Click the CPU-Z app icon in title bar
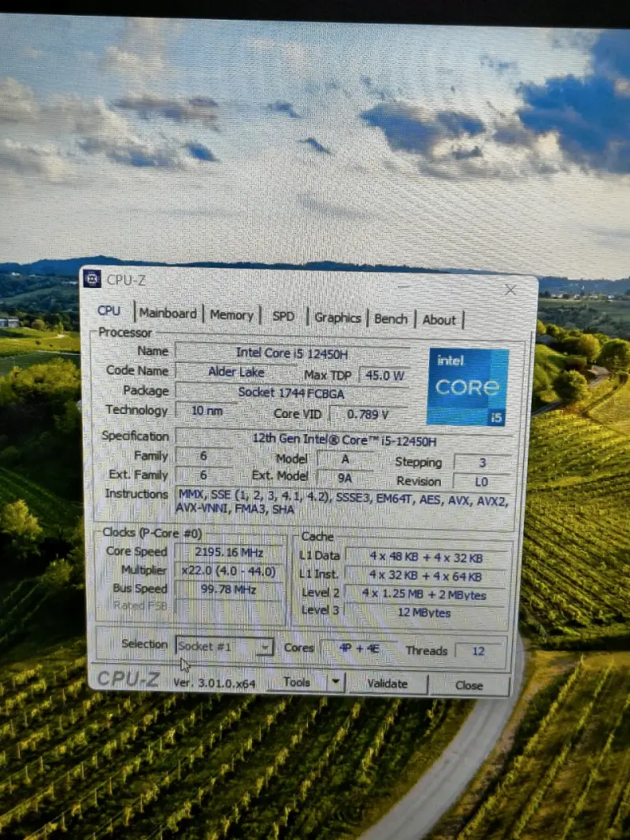This screenshot has height=840, width=630. (92, 279)
